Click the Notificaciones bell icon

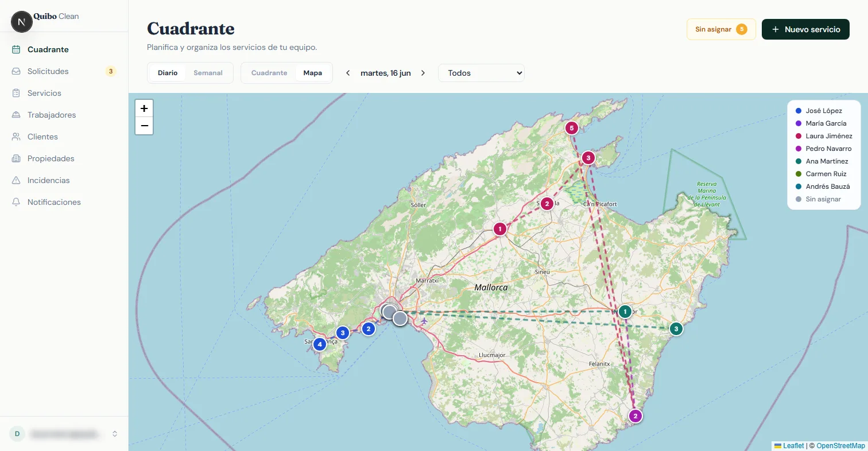pos(16,202)
